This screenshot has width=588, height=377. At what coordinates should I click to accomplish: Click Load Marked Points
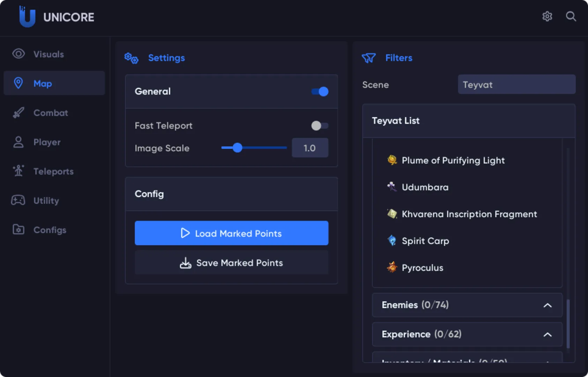tap(231, 233)
